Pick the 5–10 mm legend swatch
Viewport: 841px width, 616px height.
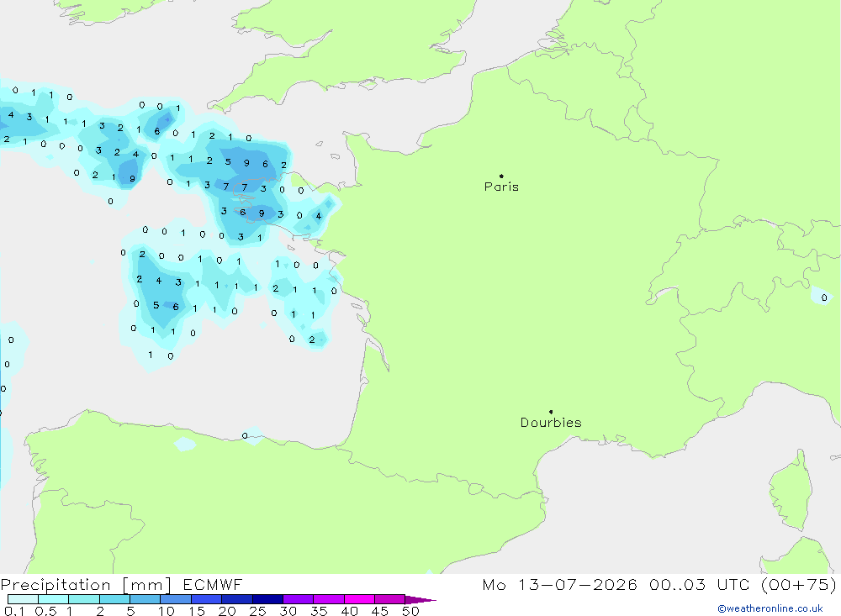tap(145, 599)
